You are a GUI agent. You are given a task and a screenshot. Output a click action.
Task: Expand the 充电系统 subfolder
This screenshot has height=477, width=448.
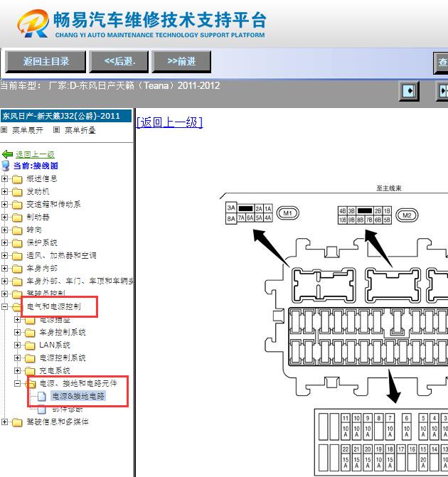pos(17,370)
